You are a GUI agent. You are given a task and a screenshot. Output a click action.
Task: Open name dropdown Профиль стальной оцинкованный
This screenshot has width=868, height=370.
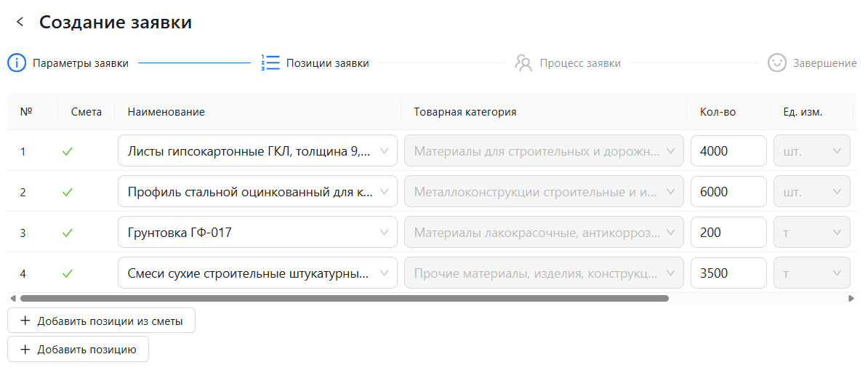(257, 192)
